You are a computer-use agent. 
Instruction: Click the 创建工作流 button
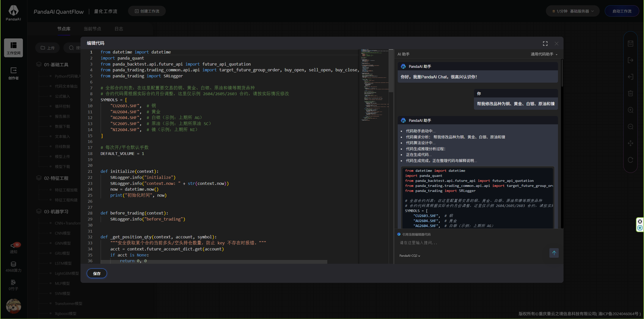(x=147, y=11)
